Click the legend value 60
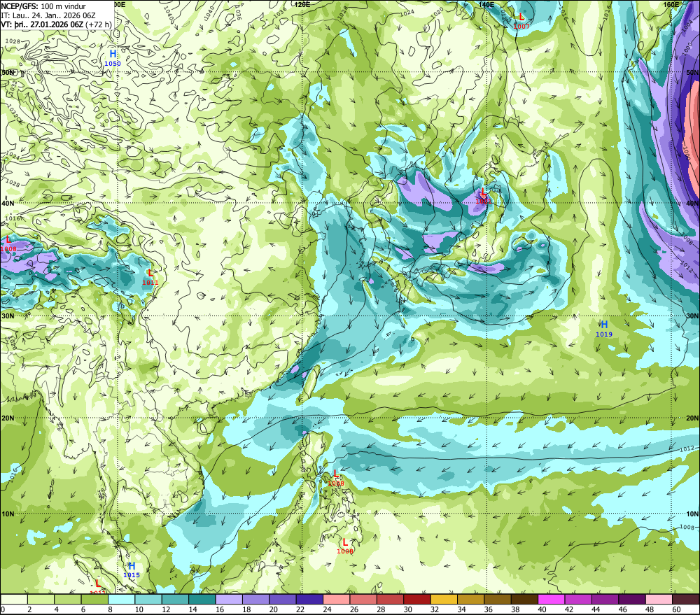Viewport: 700px width, 615px height. (x=676, y=609)
